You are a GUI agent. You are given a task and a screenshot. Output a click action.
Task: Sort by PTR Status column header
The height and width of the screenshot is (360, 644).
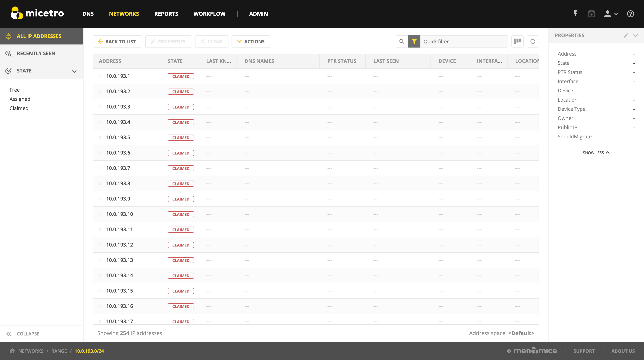coord(343,61)
